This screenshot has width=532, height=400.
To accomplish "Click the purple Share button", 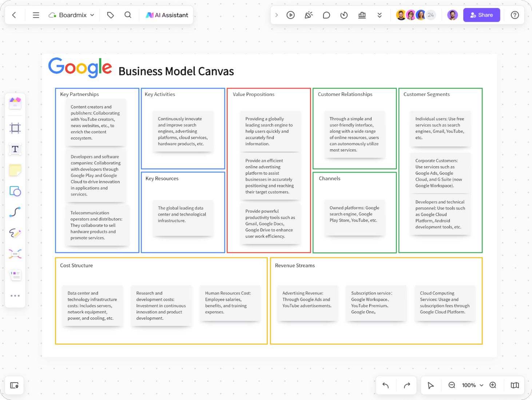I will [481, 15].
